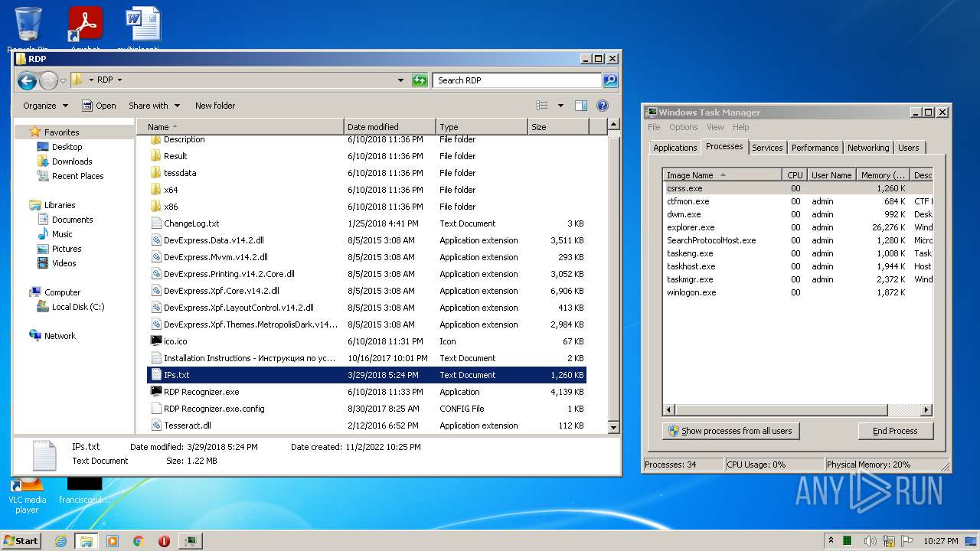The width and height of the screenshot is (980, 551).
Task: Select the Result folder row
Action: coord(367,156)
